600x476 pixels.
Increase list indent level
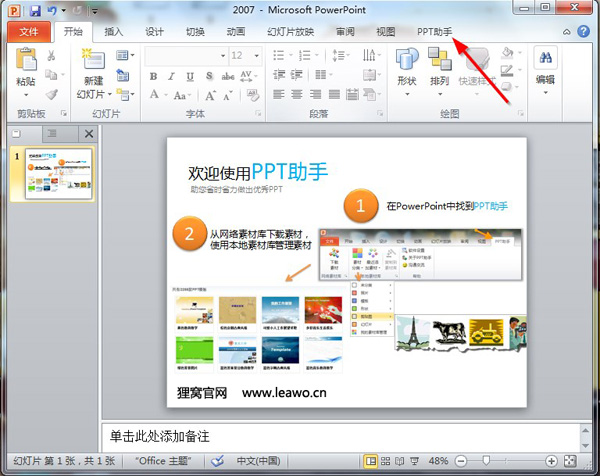click(x=297, y=75)
